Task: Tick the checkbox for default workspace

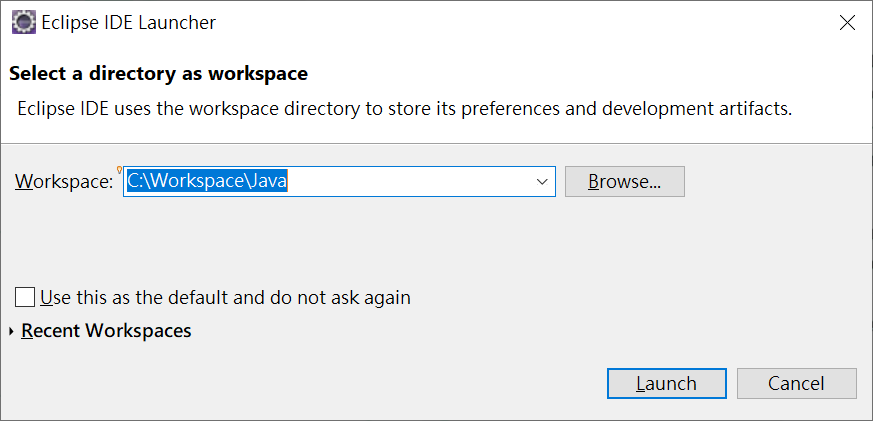Action: pyautogui.click(x=26, y=297)
